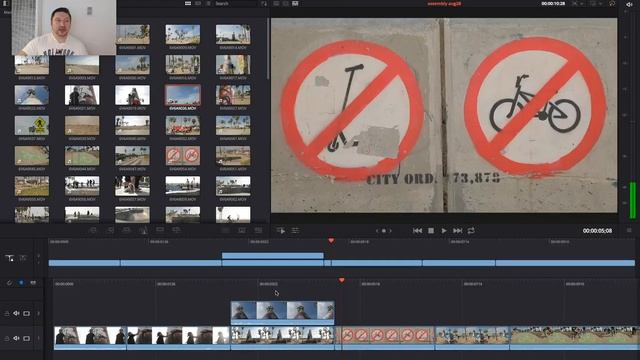Mute audio of track 1
640x360 pixels.
[16, 338]
